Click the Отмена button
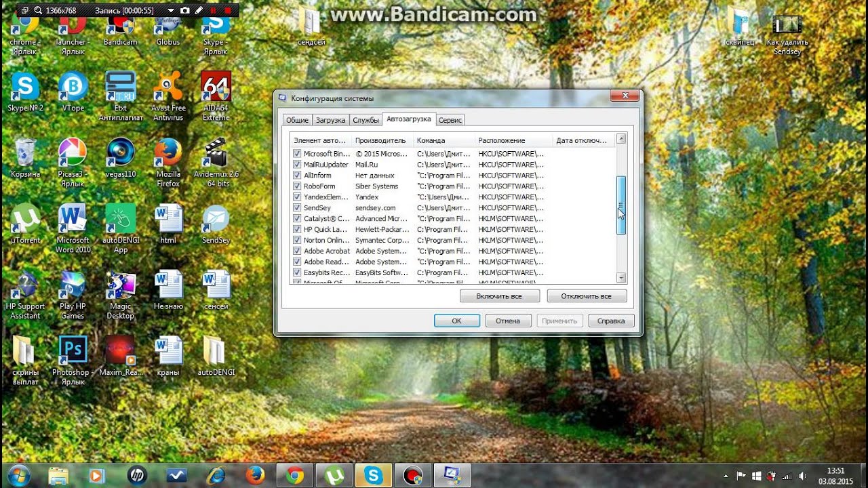Viewport: 868px width, 488px height. (508, 321)
